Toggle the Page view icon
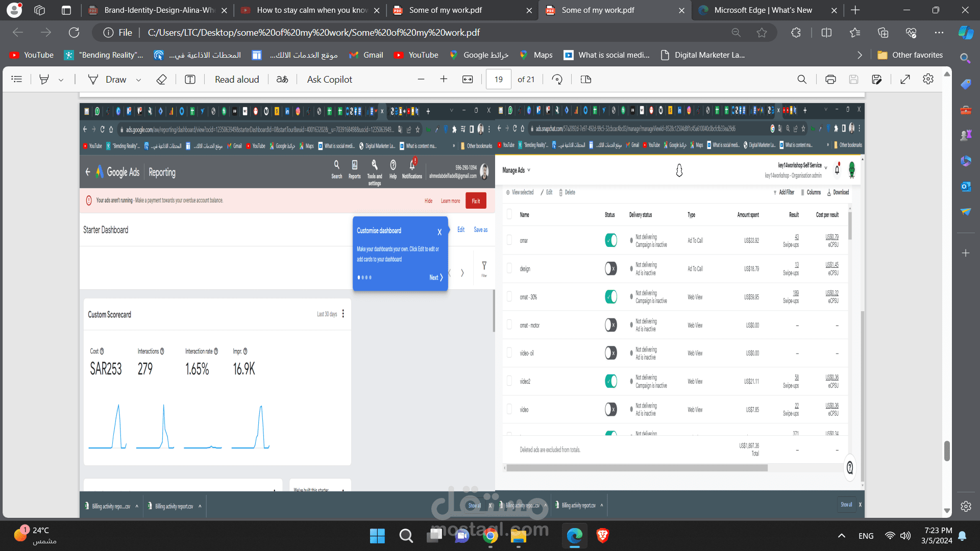 coord(586,79)
